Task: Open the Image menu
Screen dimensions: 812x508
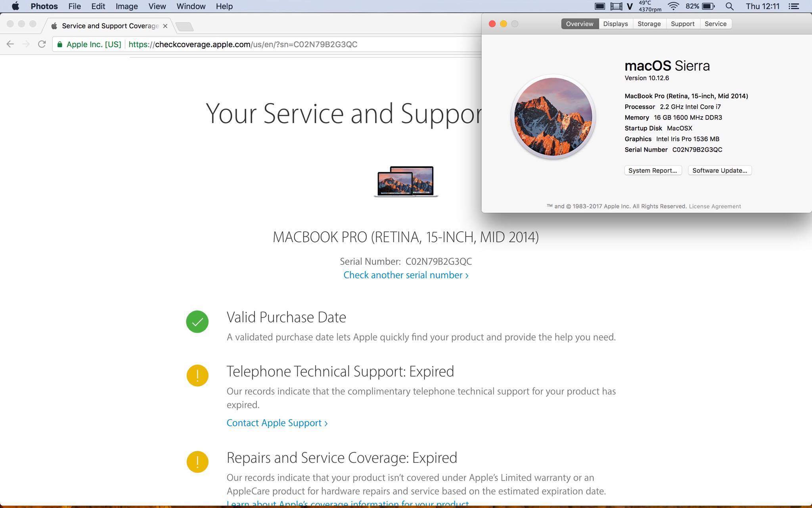Action: (126, 6)
